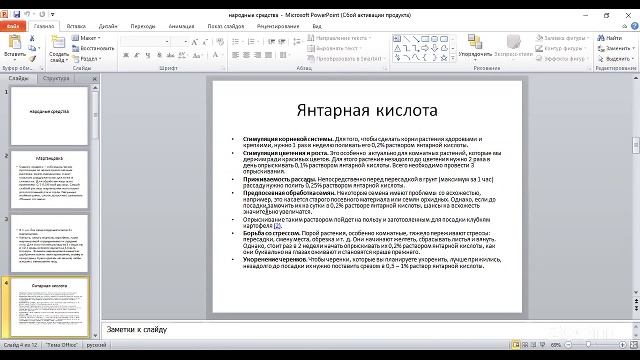Viewport: 640px width, 360px height.
Task: Click the blue Help question mark icon
Action: point(635,26)
